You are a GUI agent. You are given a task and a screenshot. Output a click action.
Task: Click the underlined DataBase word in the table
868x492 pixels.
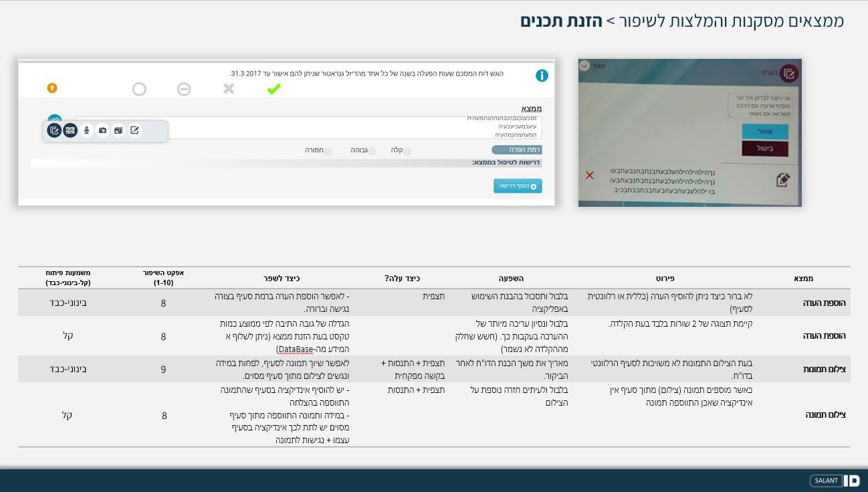pos(296,349)
